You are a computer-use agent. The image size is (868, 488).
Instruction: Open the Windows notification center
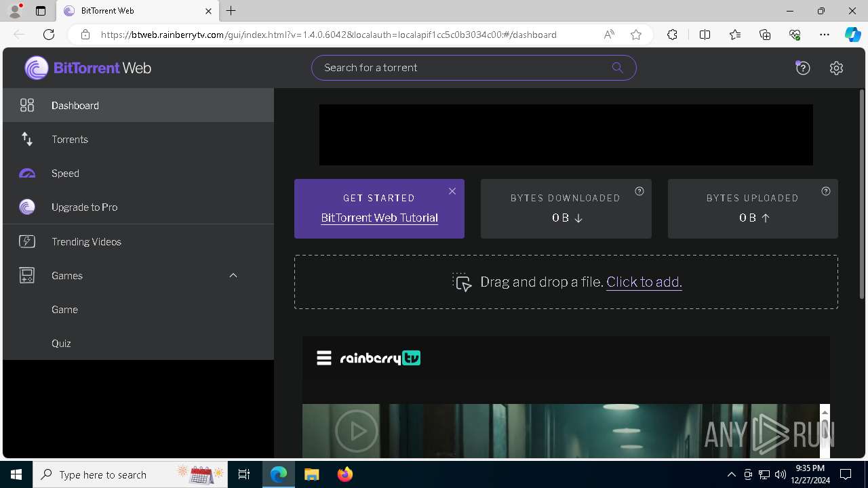[x=846, y=474]
